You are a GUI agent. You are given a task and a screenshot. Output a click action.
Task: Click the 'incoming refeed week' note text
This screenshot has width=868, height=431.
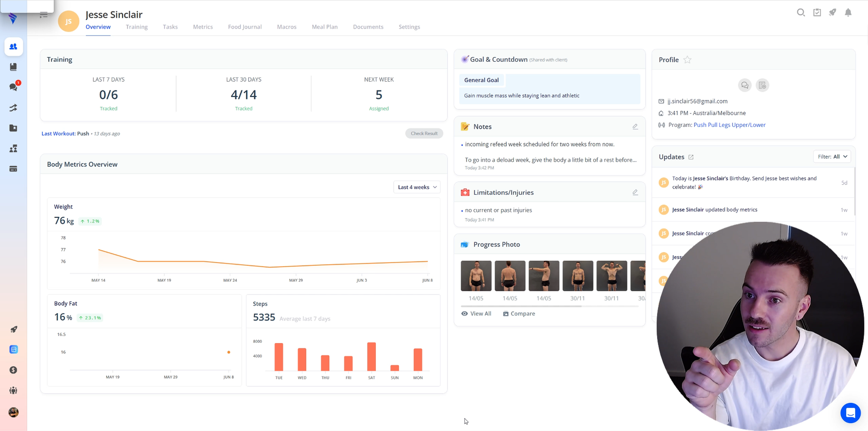[540, 144]
